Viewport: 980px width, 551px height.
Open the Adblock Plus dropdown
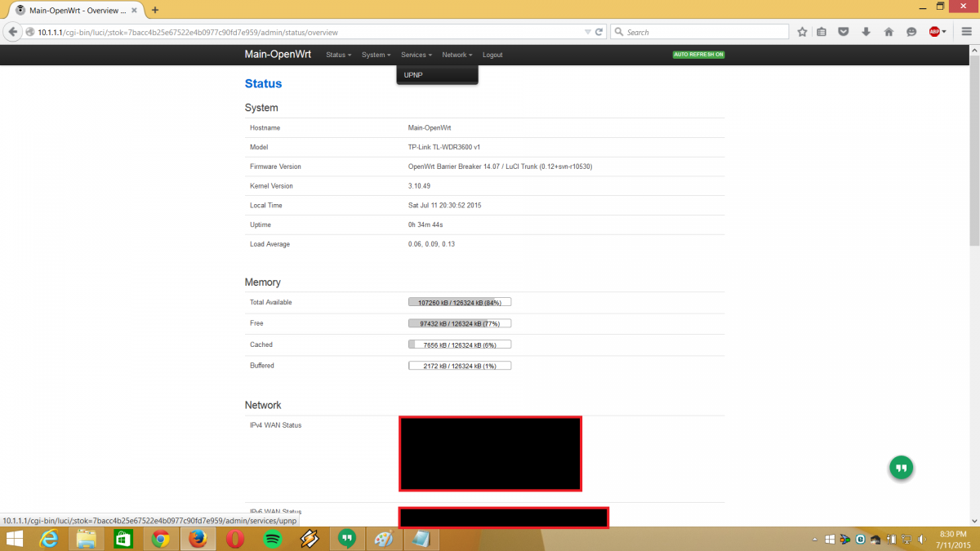pos(938,32)
